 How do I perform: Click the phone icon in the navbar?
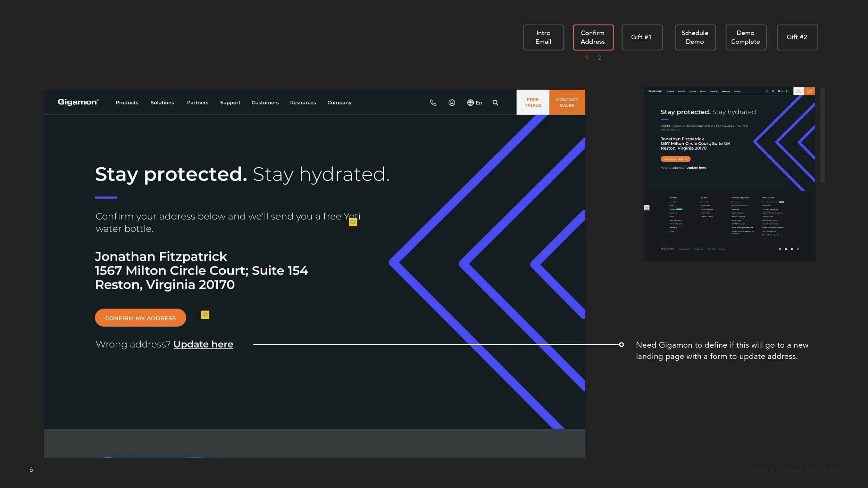coord(433,102)
